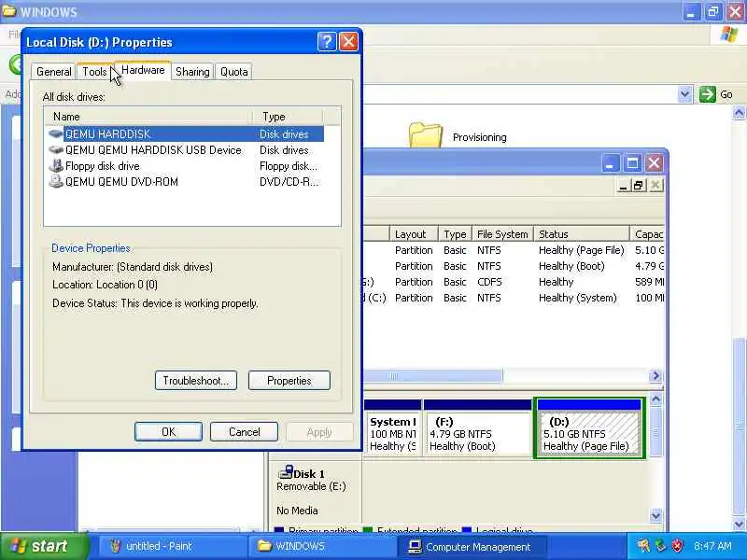
Task: Click the Help question mark button in Properties dialog
Action: (x=327, y=42)
